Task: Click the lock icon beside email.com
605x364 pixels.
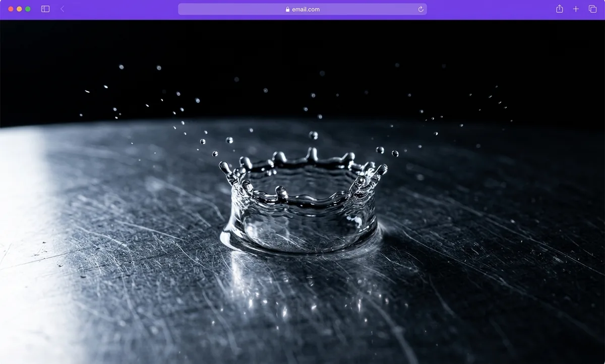Action: 287,9
